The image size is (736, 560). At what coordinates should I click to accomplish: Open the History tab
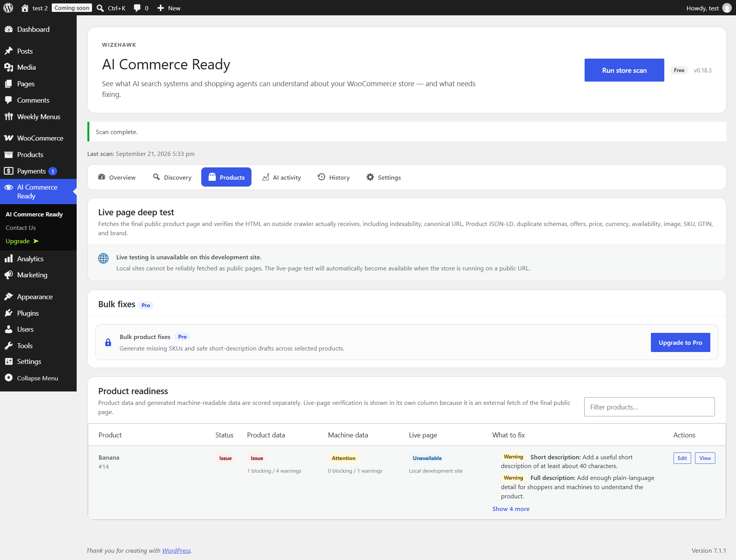tap(333, 177)
